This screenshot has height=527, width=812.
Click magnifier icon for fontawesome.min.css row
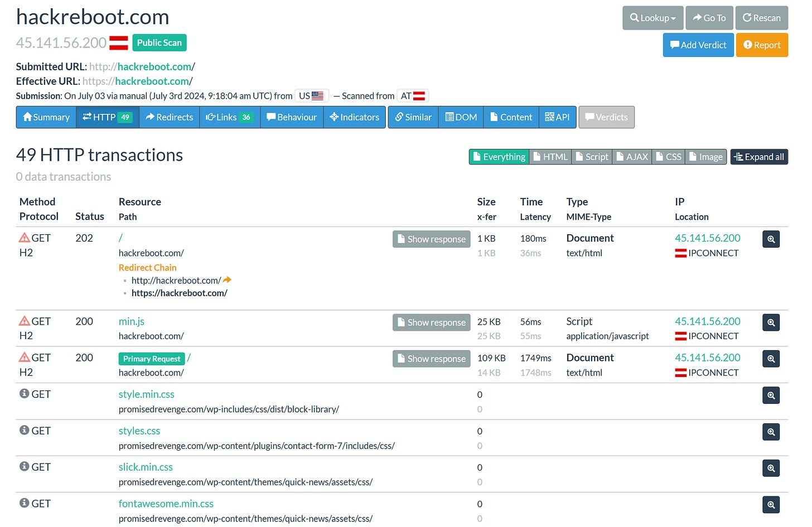[771, 505]
